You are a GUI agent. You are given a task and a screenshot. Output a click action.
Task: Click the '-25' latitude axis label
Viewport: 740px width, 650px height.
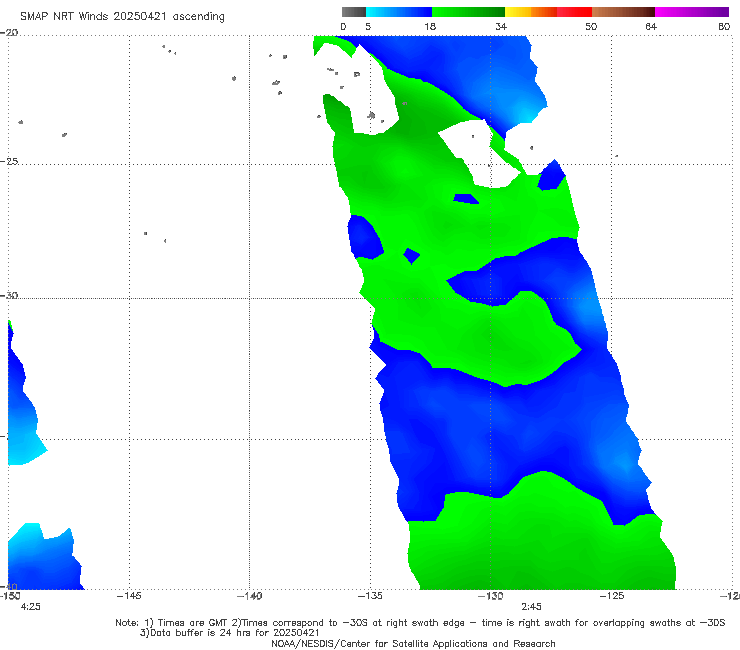pyautogui.click(x=9, y=161)
